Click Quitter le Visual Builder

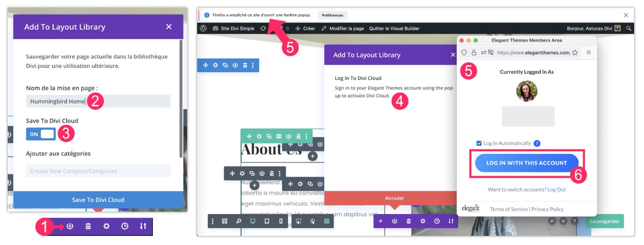394,28
